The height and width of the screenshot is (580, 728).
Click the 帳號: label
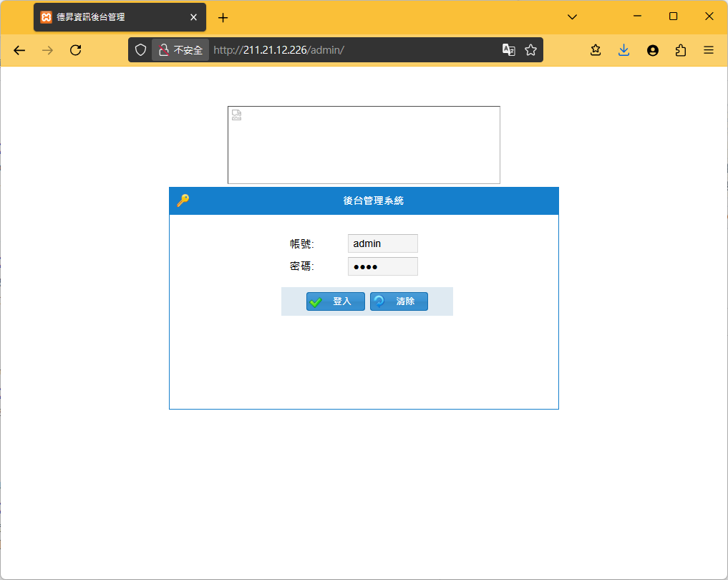coord(302,243)
